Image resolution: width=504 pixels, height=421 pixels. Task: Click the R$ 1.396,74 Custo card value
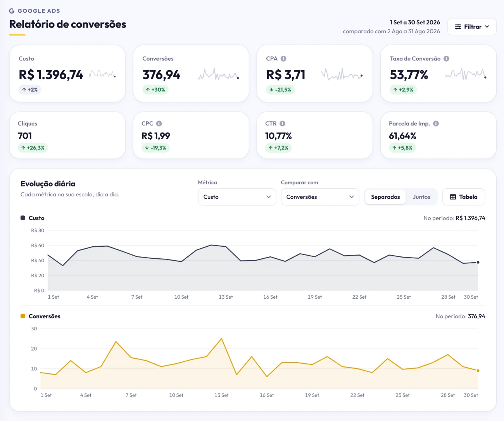(51, 74)
